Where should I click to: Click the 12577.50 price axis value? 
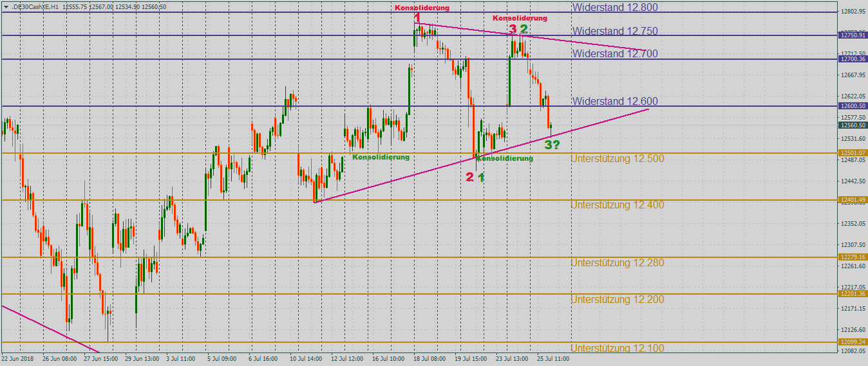point(853,117)
